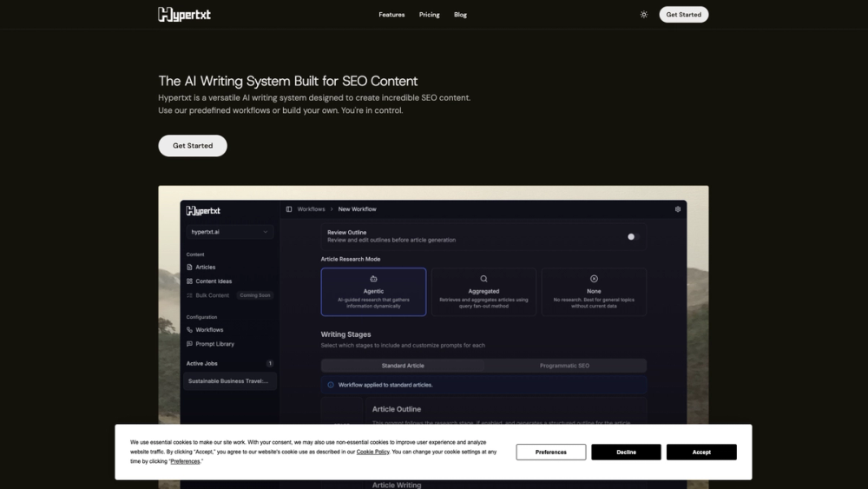
Task: Click the Article Outline stage heading
Action: click(x=397, y=409)
